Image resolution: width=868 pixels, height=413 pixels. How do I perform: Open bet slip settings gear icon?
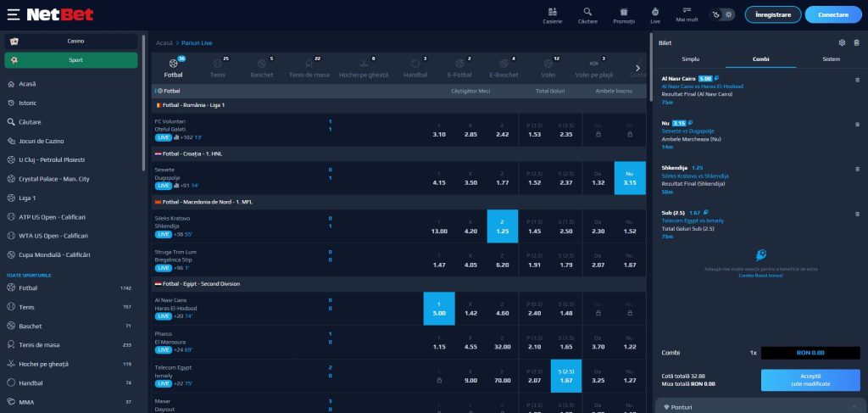[842, 42]
